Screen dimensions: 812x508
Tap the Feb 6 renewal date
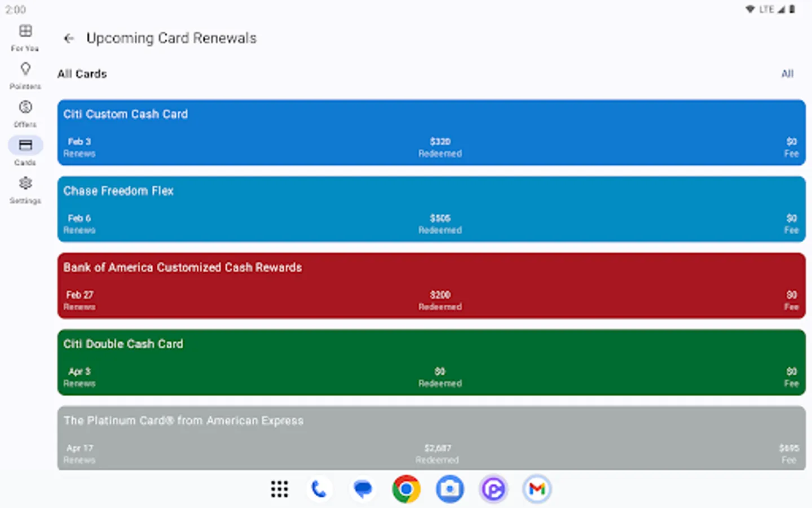[x=80, y=218]
